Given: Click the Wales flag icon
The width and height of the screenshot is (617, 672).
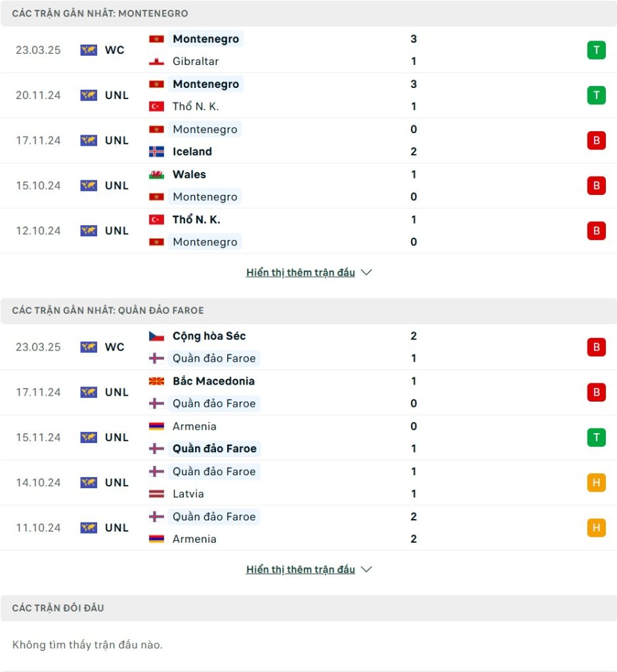Looking at the screenshot, I should tap(156, 175).
